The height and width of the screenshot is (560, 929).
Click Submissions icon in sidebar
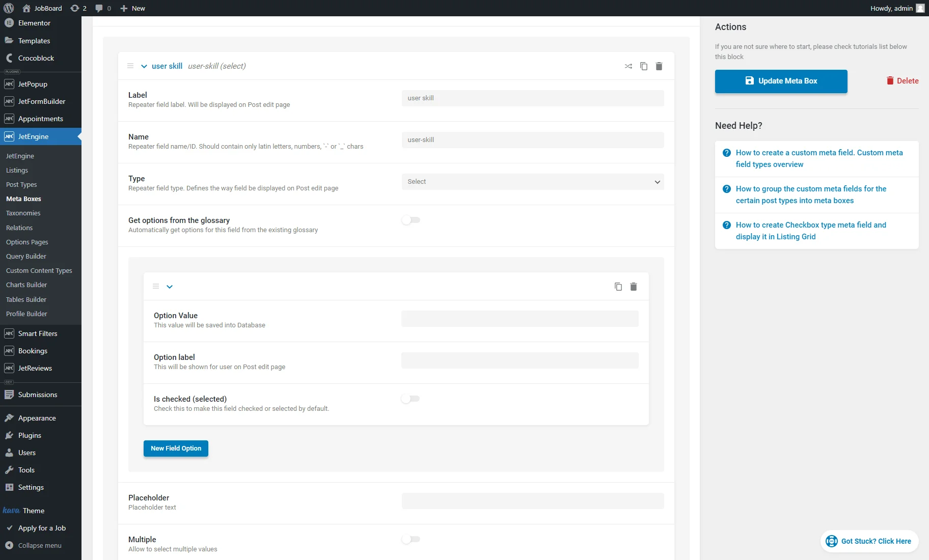click(x=9, y=395)
